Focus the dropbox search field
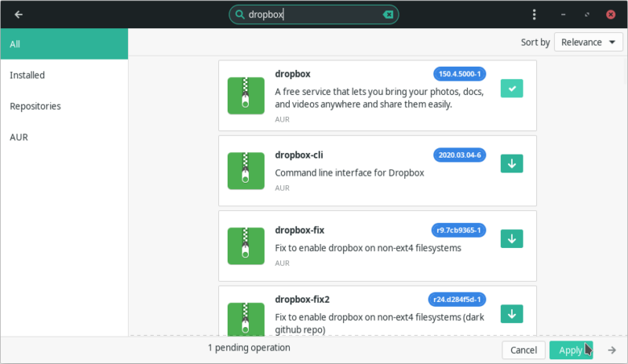 313,15
